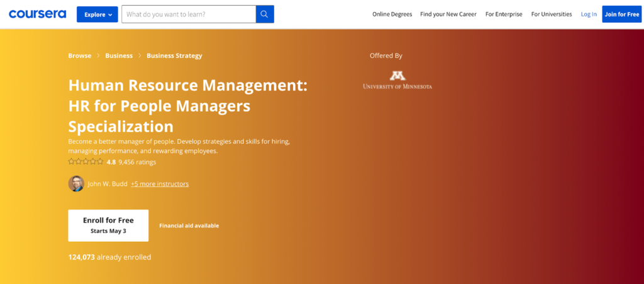The image size is (644, 284).
Task: Go to For Universities
Action: 552,14
